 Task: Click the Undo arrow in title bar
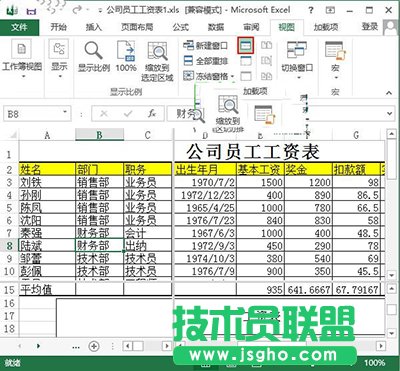[51, 10]
